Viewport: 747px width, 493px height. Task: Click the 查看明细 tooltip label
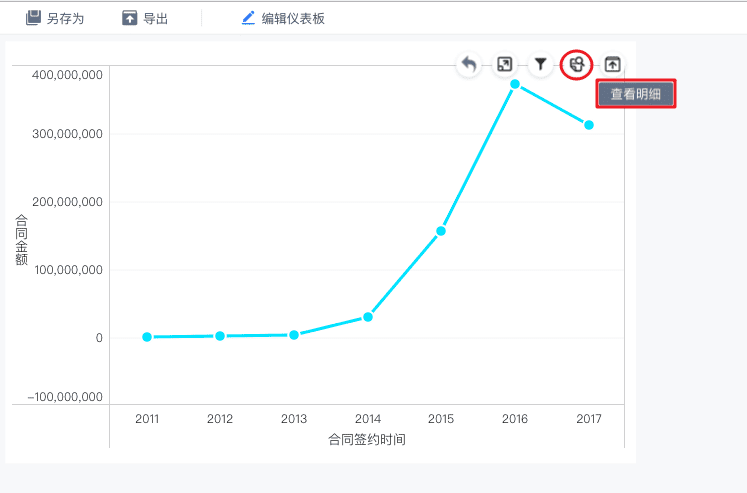click(x=636, y=94)
